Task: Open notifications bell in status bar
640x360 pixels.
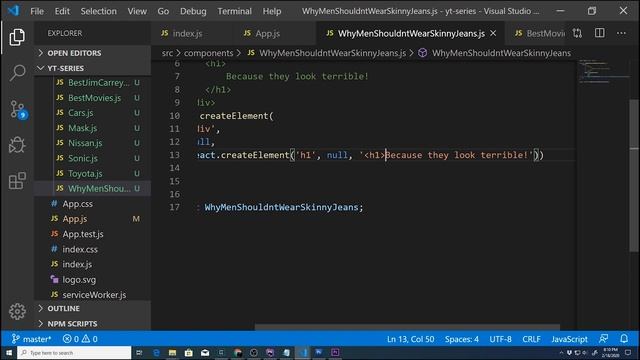Action: pyautogui.click(x=624, y=339)
